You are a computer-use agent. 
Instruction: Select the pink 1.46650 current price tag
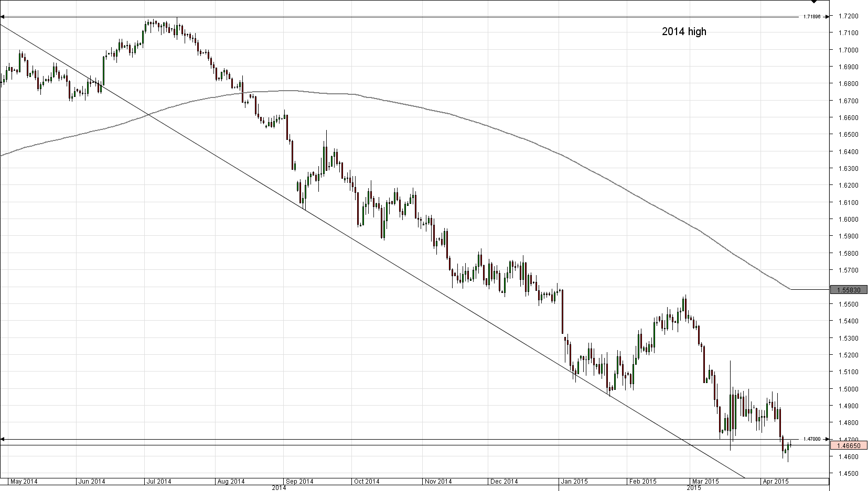(849, 445)
